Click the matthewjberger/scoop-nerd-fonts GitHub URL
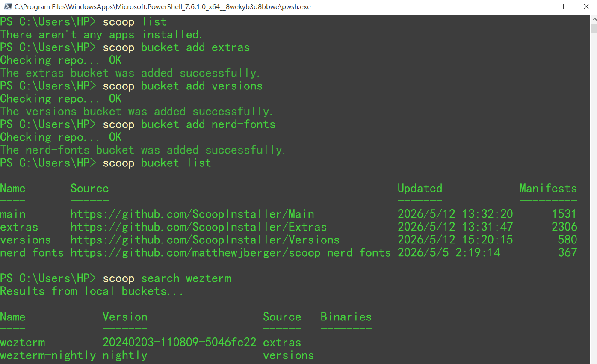The height and width of the screenshot is (364, 597). (231, 253)
